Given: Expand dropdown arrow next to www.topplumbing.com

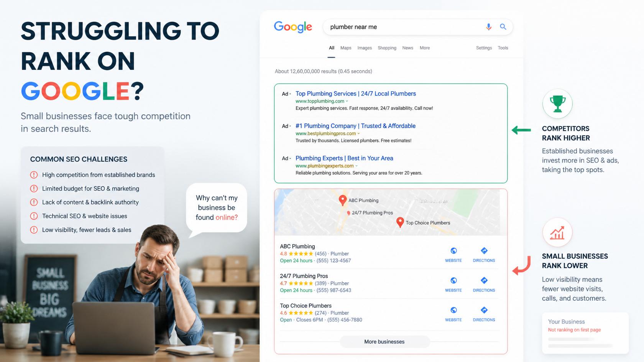Looking at the screenshot, I should click(347, 101).
